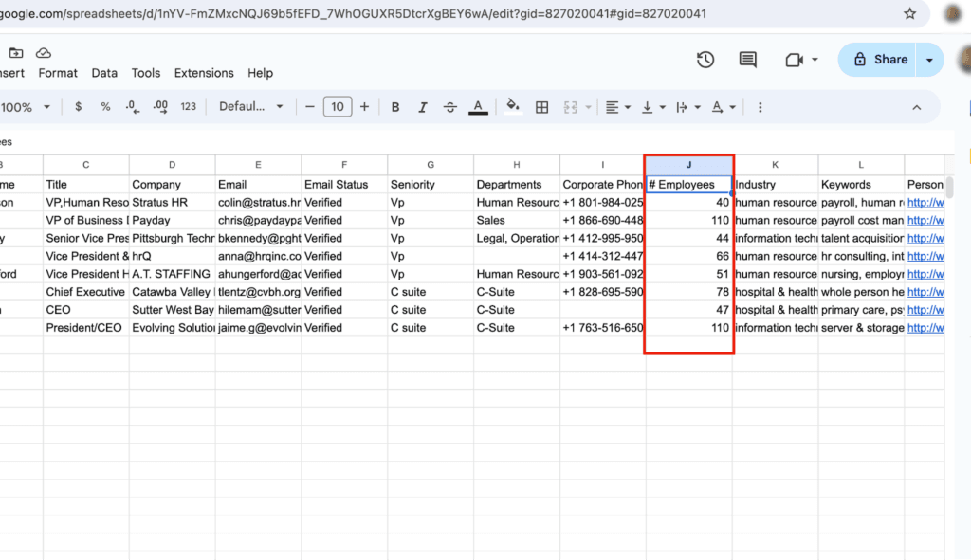Format selection as percent
Screen dimensions: 971x560
[104, 107]
